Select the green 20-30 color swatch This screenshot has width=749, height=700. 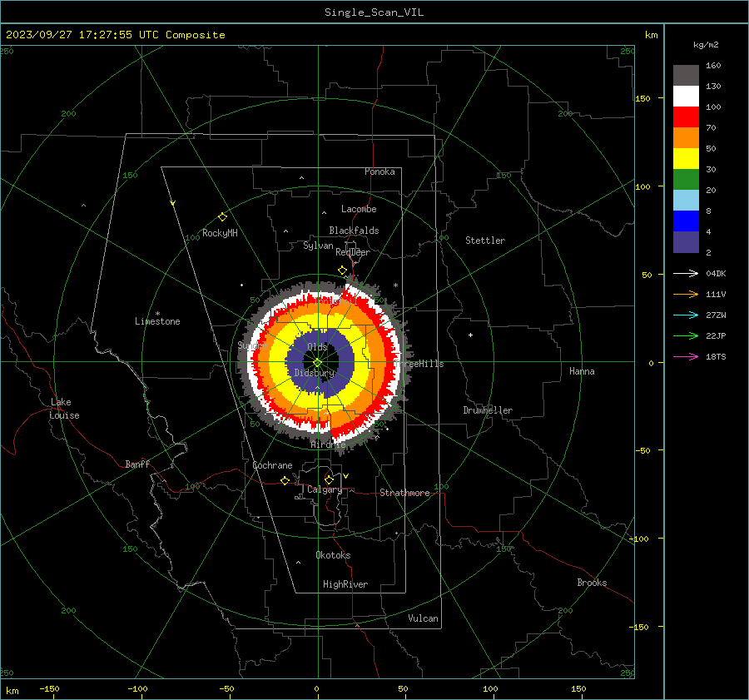coord(686,180)
